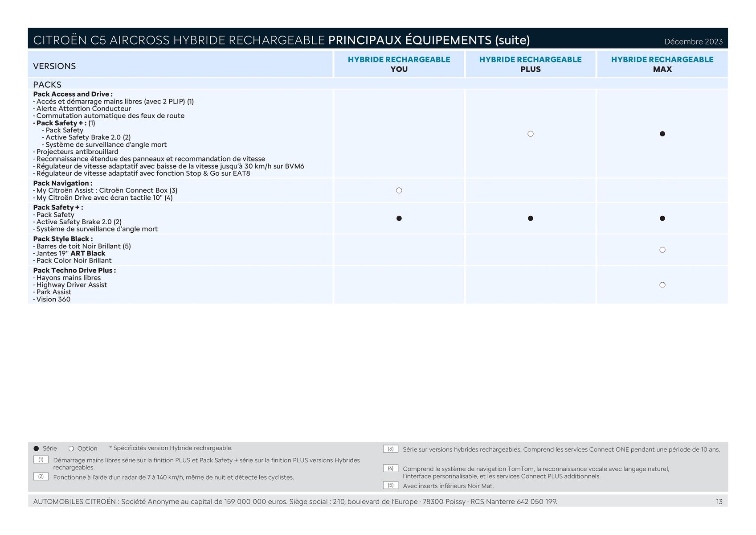Click 'My Citroën Drive avec écran tactile 10"' line

pos(103,198)
